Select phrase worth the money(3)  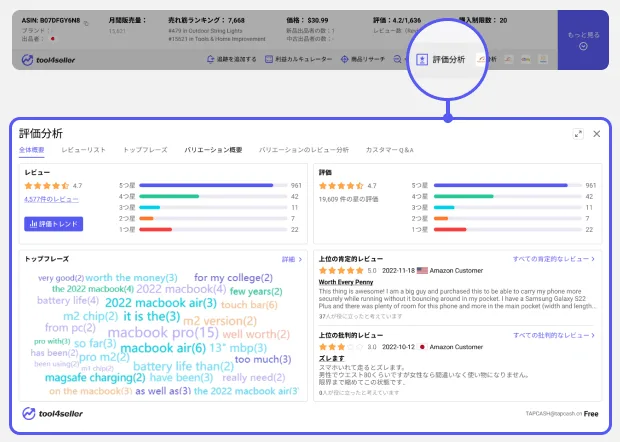coord(131,278)
